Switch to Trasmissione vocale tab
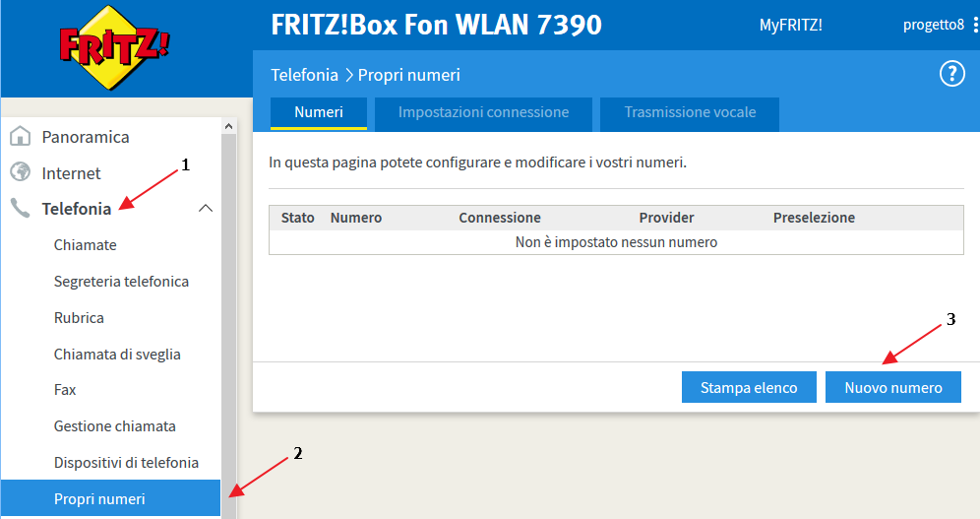The width and height of the screenshot is (980, 519). click(x=690, y=113)
